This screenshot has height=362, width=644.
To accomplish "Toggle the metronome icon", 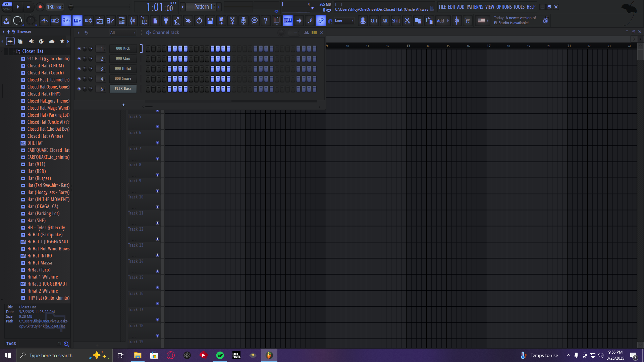I will [x=44, y=21].
